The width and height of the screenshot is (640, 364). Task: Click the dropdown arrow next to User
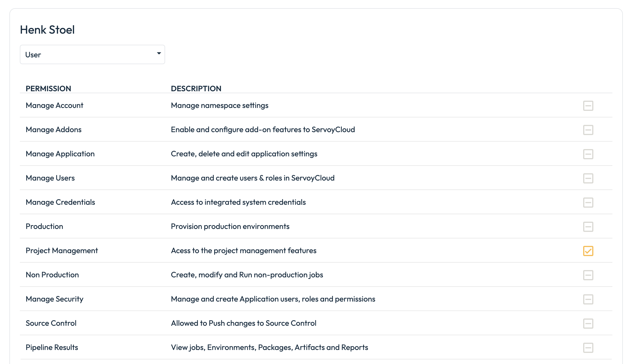(x=159, y=53)
